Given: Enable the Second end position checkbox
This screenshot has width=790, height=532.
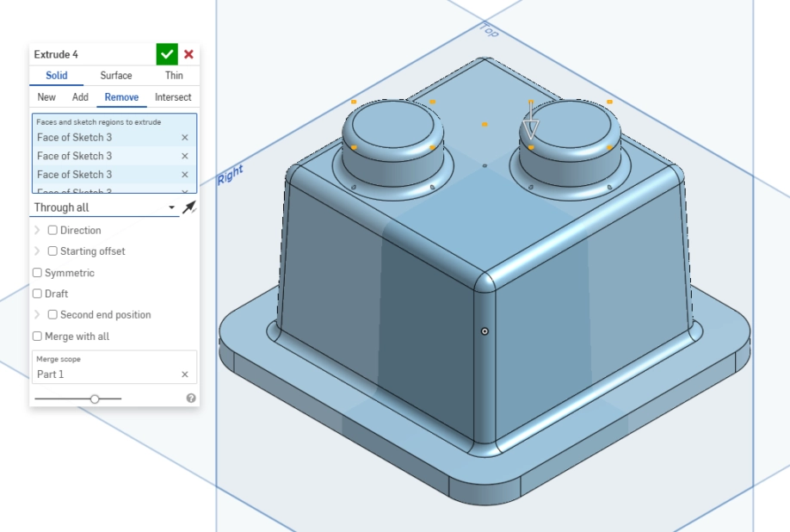Looking at the screenshot, I should pos(52,314).
